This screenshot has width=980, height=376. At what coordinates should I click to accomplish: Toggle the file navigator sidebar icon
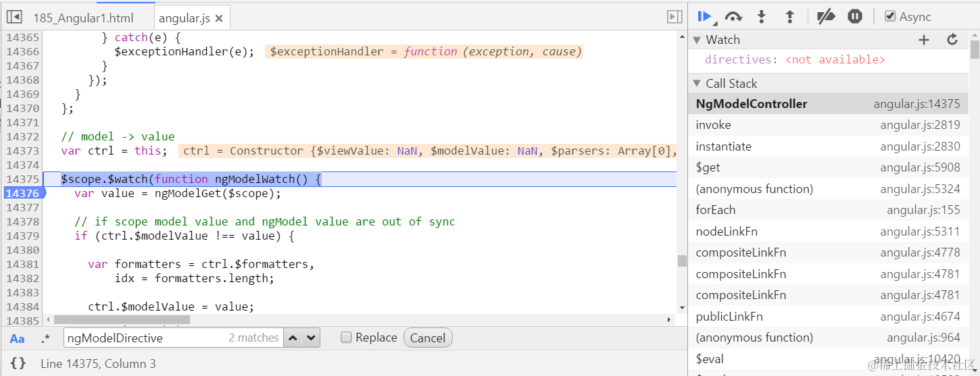14,17
